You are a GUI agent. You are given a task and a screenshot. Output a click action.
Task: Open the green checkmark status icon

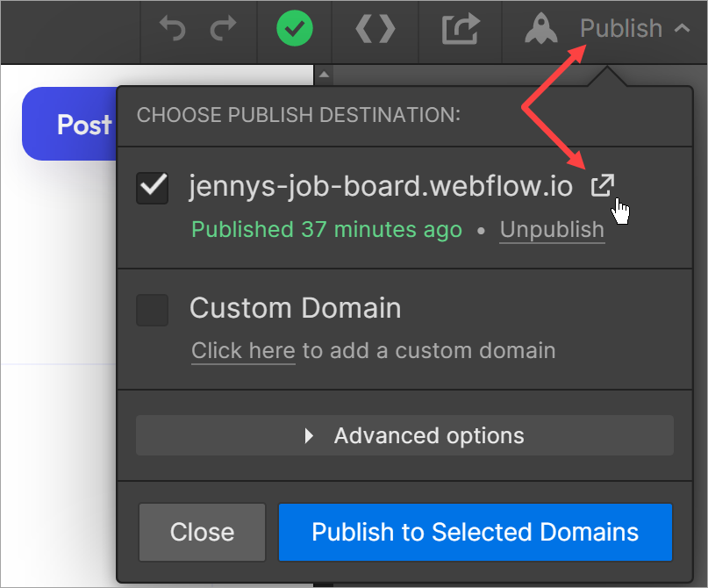coord(295,28)
